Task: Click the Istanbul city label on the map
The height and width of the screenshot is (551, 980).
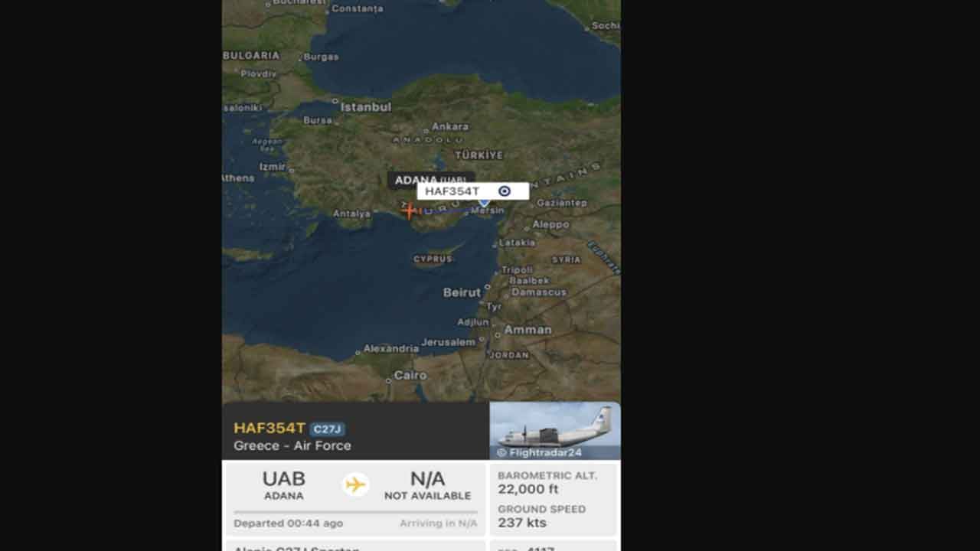Action: pyautogui.click(x=366, y=107)
